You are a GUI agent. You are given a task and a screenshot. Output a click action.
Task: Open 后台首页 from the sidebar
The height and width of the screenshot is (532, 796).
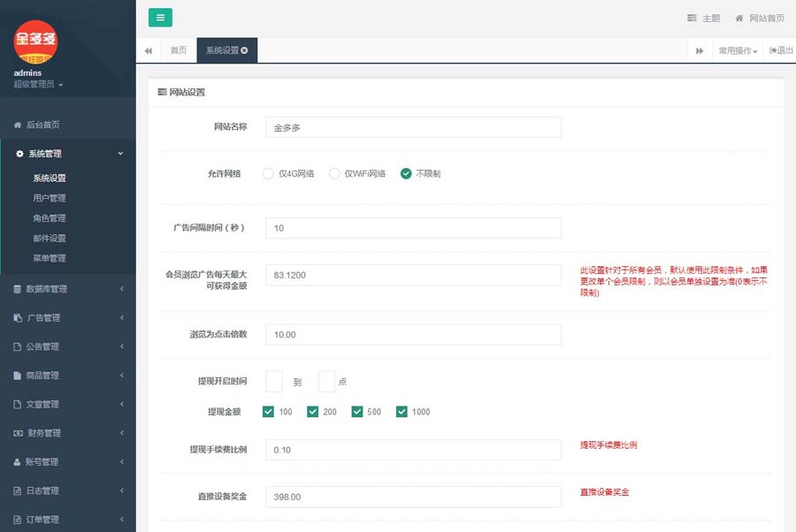pos(42,125)
